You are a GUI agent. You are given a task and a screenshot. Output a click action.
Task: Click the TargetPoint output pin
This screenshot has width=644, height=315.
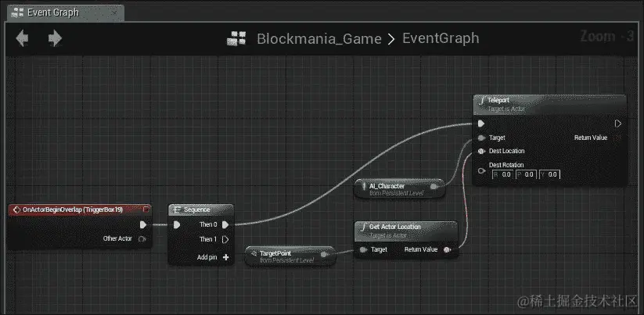click(x=324, y=254)
